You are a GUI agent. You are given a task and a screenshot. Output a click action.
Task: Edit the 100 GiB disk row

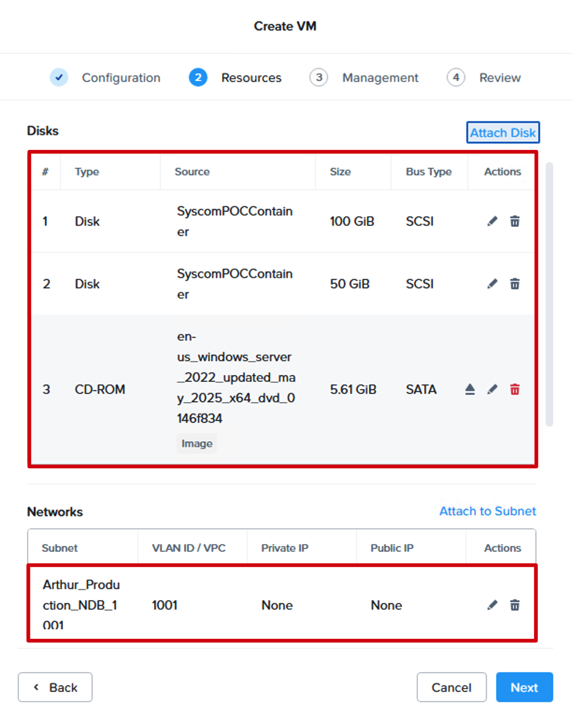coord(492,221)
